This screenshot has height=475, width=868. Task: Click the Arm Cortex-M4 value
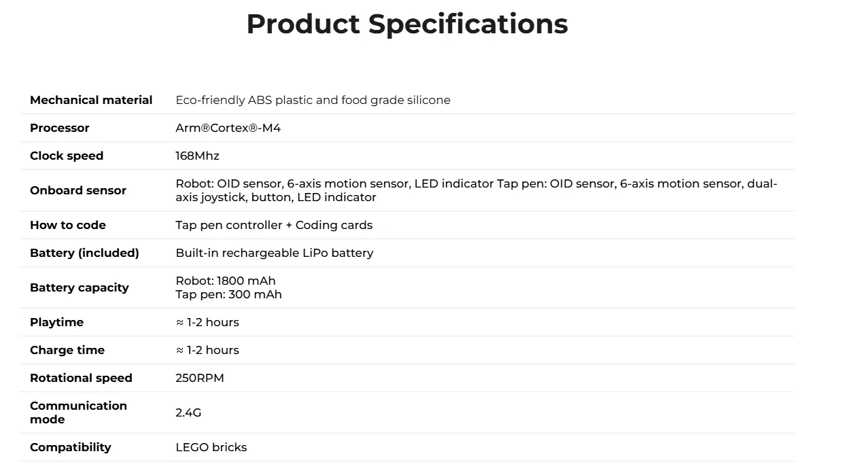[x=228, y=128]
